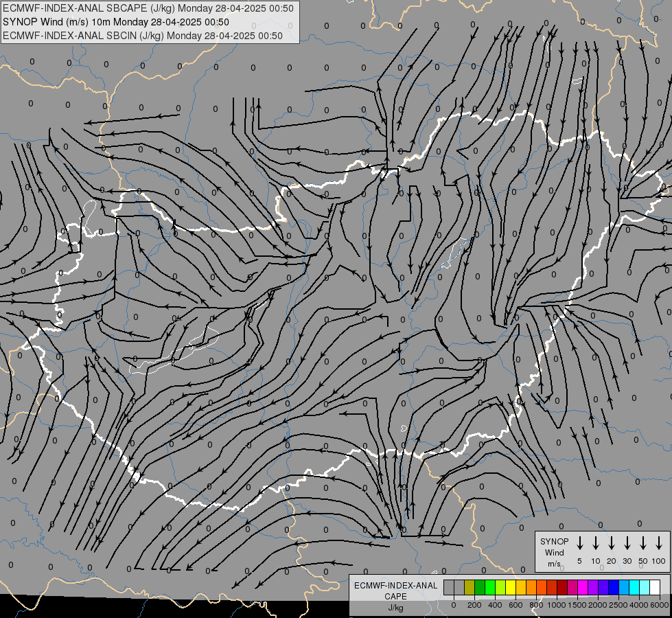Pick the orange swatch left of 800 tick
Screen dimensions: 672x618
click(531, 587)
